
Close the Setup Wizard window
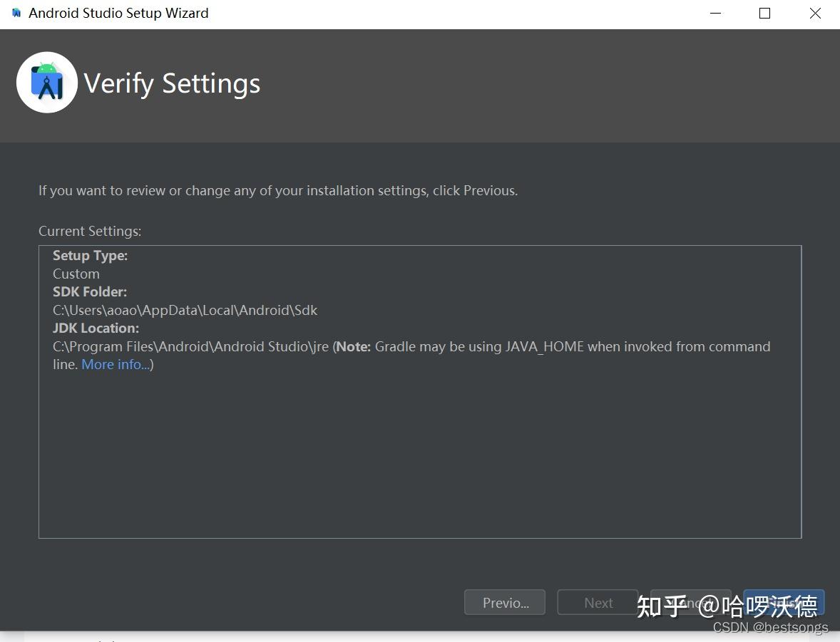point(815,14)
